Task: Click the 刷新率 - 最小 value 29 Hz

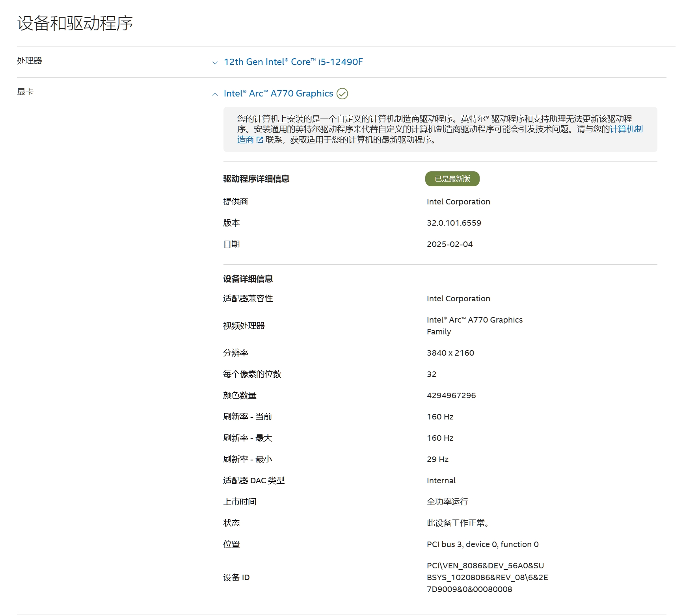Action: click(x=437, y=459)
